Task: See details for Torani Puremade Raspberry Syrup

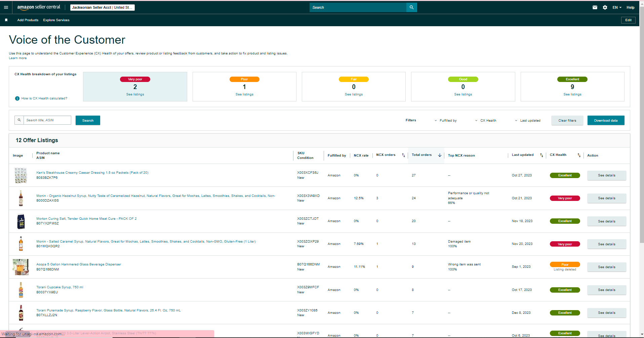Action: (x=607, y=313)
